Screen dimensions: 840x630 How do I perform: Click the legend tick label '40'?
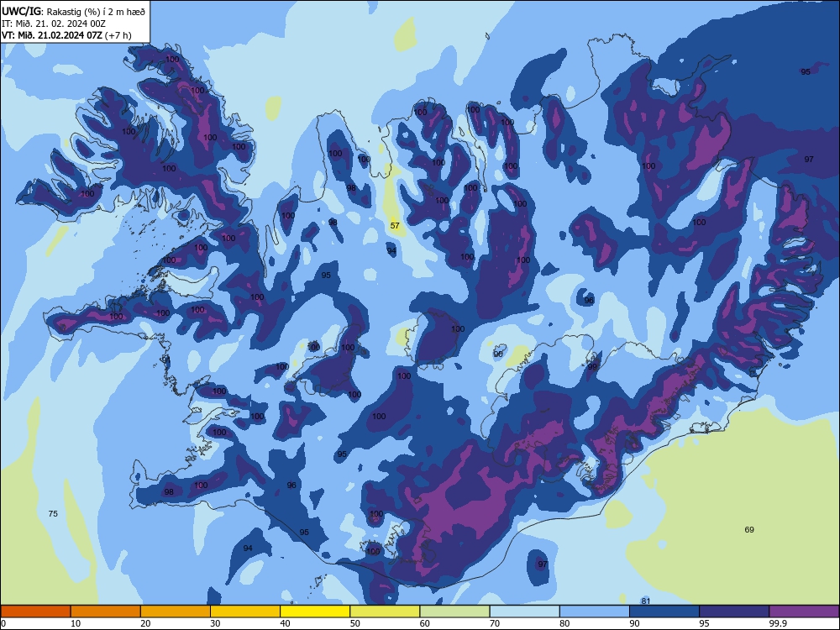(x=285, y=623)
